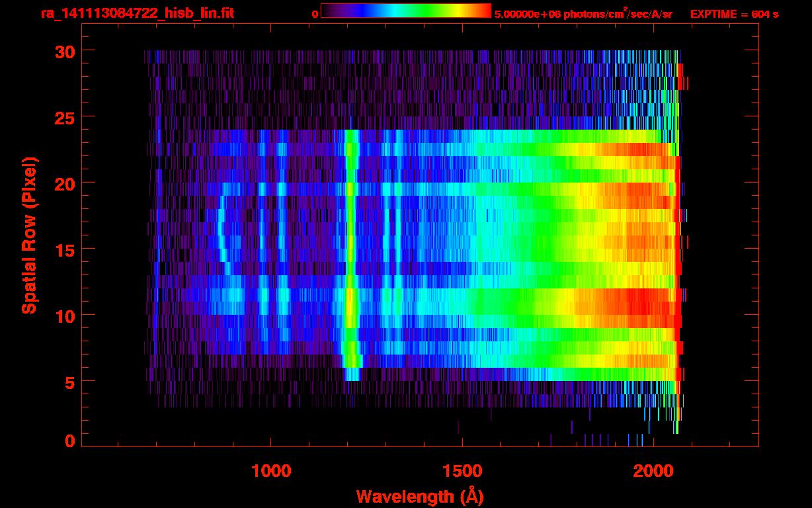Click the file name ra_141113084722_hisb_lin.fit
Viewport: 812px width, 508px height.
(137, 13)
